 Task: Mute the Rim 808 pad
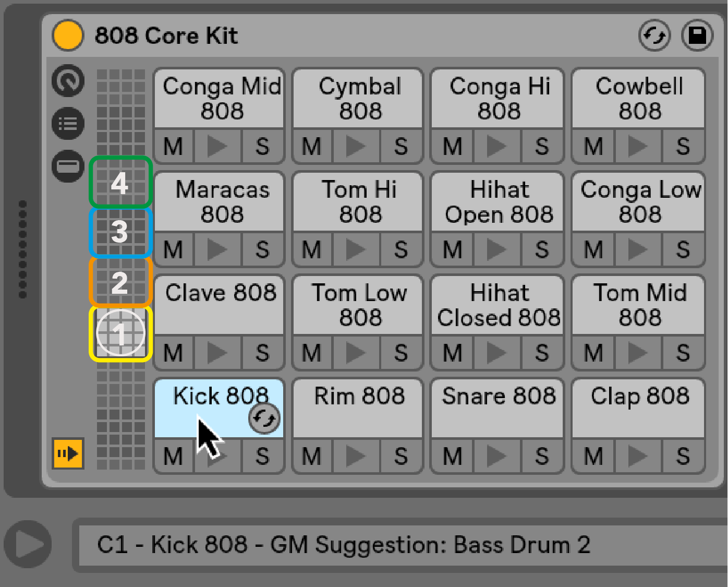(x=312, y=456)
